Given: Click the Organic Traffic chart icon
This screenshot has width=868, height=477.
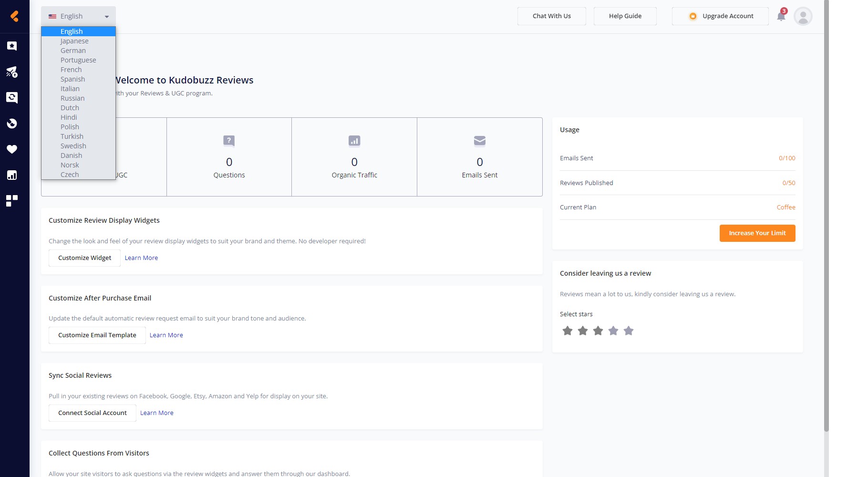Looking at the screenshot, I should (x=354, y=141).
